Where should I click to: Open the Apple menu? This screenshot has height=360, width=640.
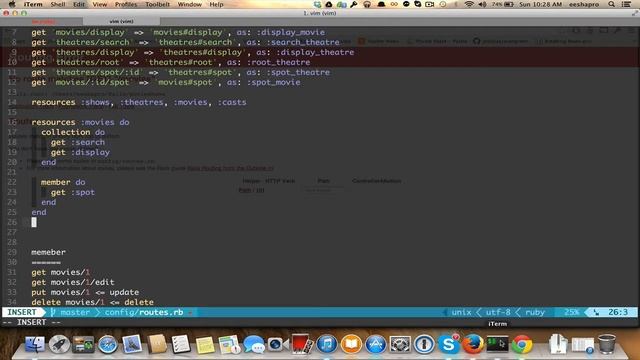(x=11, y=4)
